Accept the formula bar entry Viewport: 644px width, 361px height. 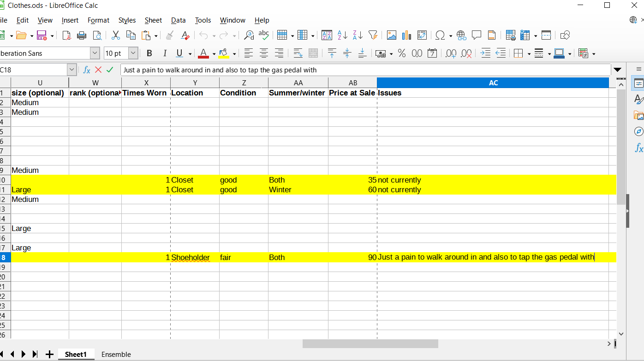[110, 70]
